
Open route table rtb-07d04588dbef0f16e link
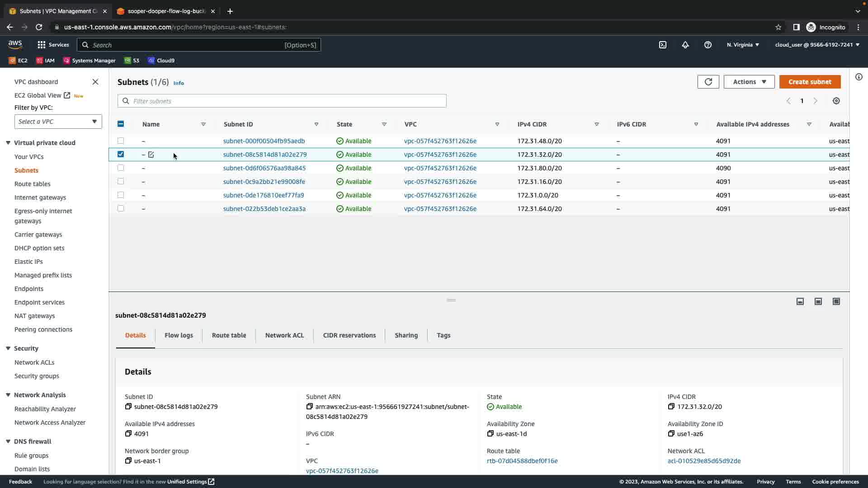pyautogui.click(x=522, y=461)
